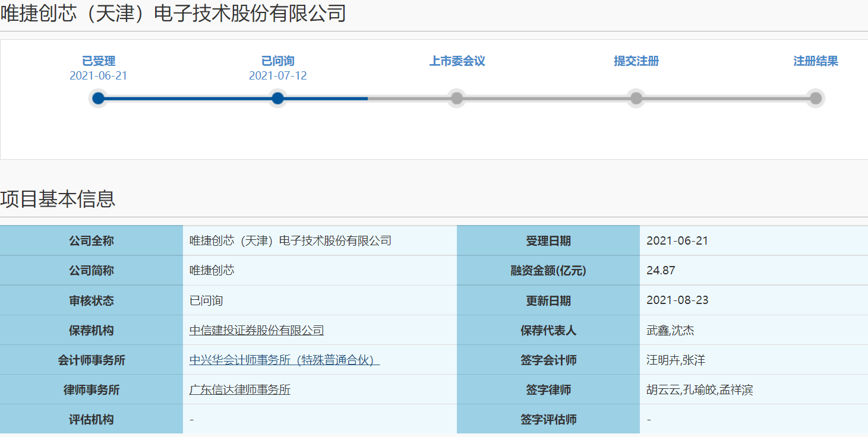Open the 提交注册 stage label

click(x=636, y=61)
